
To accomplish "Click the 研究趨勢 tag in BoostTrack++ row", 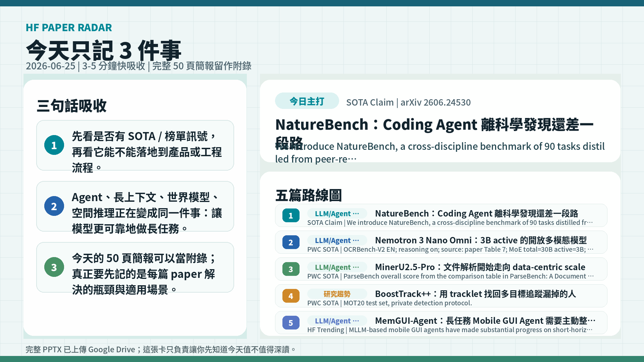I will tap(337, 294).
